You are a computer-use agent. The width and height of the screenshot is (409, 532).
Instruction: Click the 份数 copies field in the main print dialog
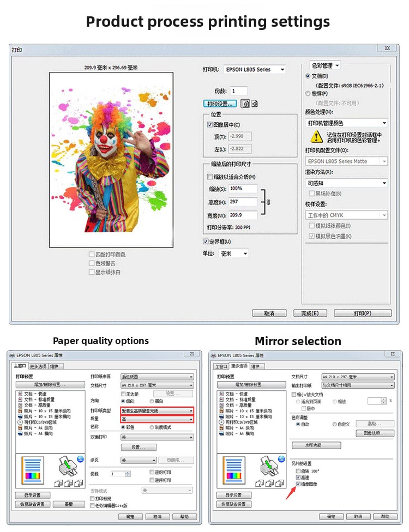click(x=239, y=91)
